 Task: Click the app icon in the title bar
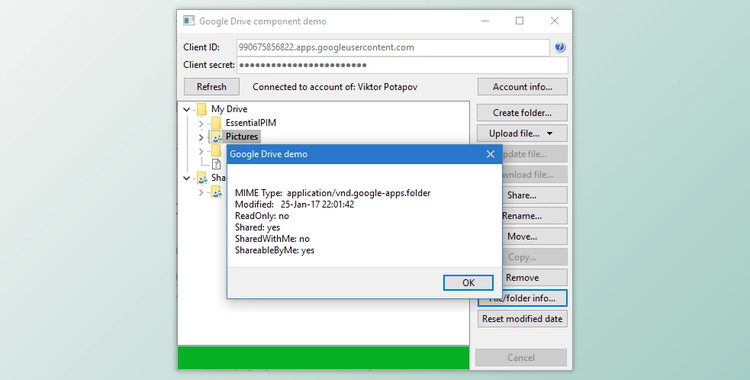click(189, 21)
